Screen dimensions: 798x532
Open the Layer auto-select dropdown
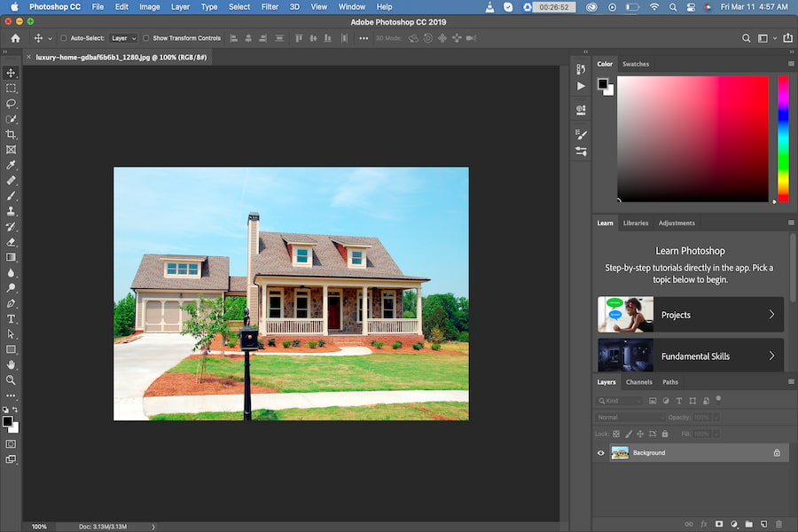click(123, 38)
